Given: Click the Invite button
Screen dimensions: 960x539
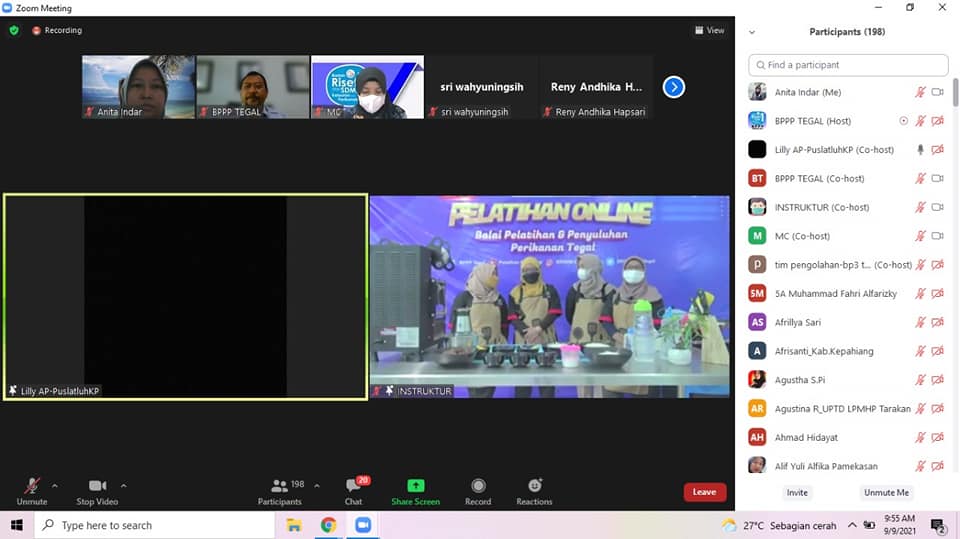Looking at the screenshot, I should click(x=797, y=492).
